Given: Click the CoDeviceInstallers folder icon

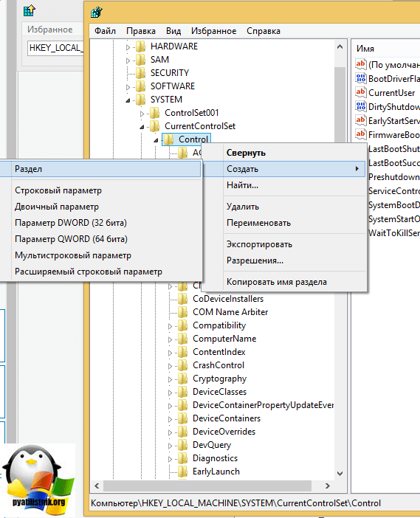Looking at the screenshot, I should [183, 299].
